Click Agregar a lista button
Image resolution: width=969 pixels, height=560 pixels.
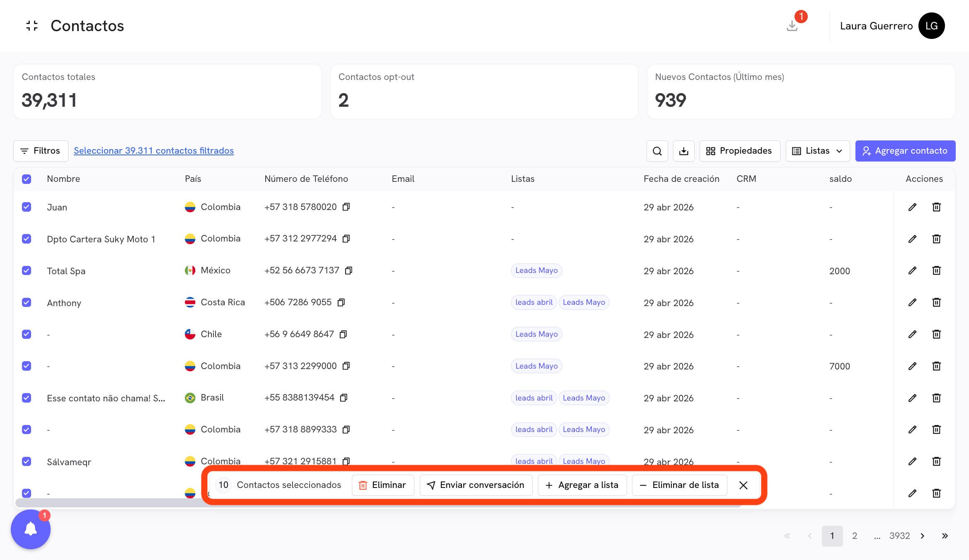tap(582, 485)
